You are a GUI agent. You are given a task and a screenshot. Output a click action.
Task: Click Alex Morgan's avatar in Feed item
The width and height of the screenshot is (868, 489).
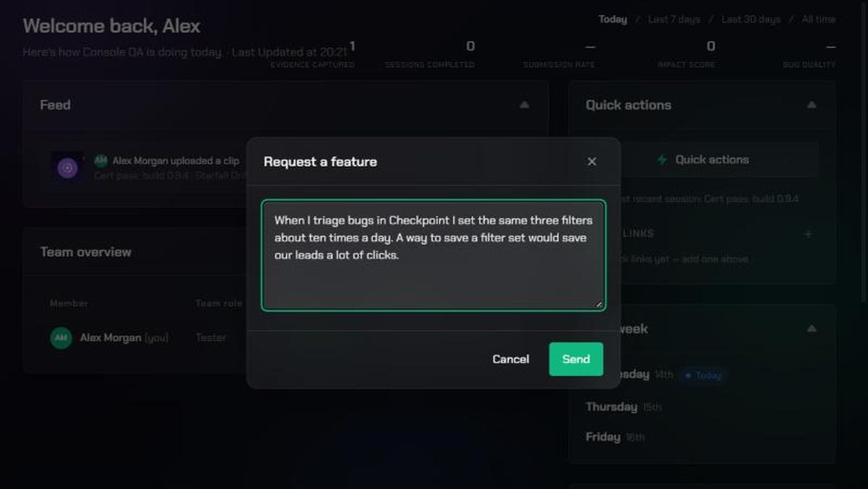[100, 161]
